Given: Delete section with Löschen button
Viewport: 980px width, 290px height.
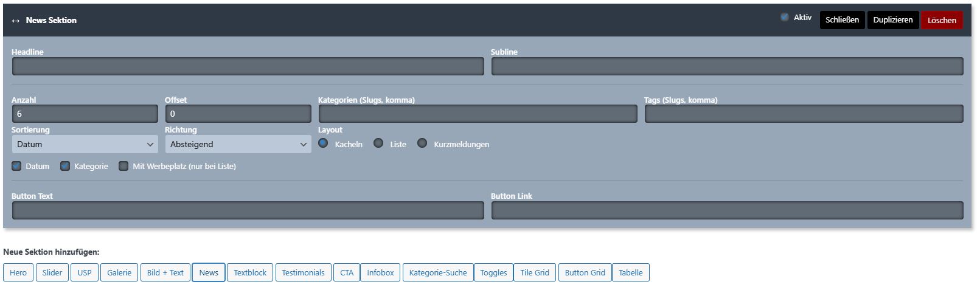Looking at the screenshot, I should coord(941,20).
